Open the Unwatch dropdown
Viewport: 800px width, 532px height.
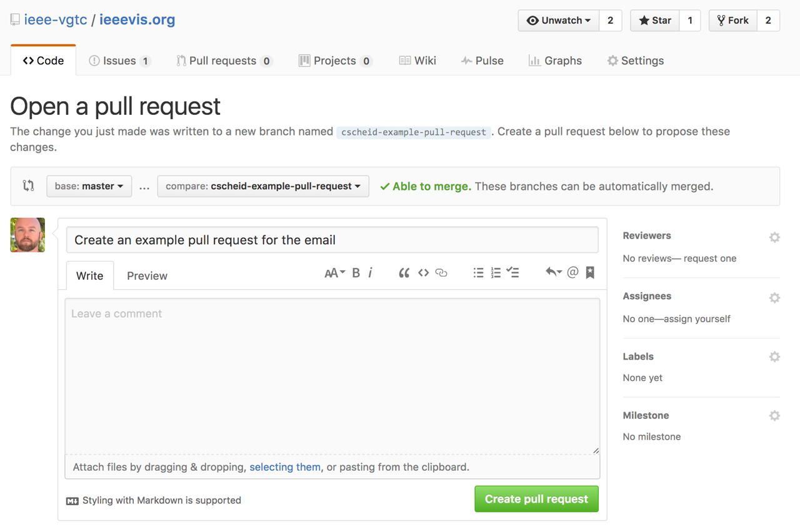[559, 21]
